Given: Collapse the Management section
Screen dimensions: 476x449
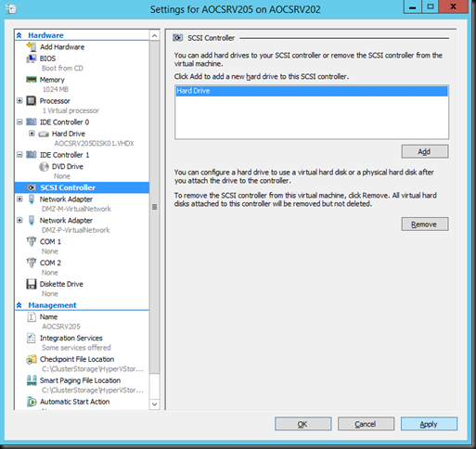Looking at the screenshot, I should (x=19, y=305).
